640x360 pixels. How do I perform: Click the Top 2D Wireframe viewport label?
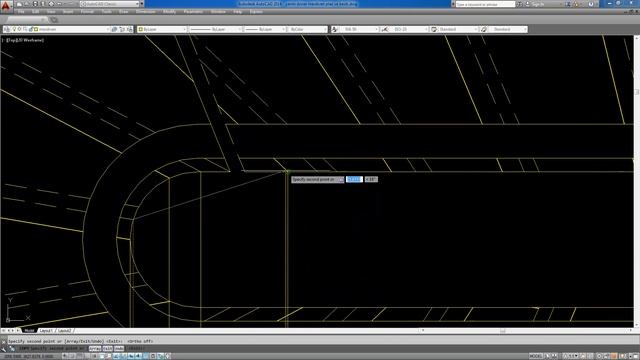[25, 40]
